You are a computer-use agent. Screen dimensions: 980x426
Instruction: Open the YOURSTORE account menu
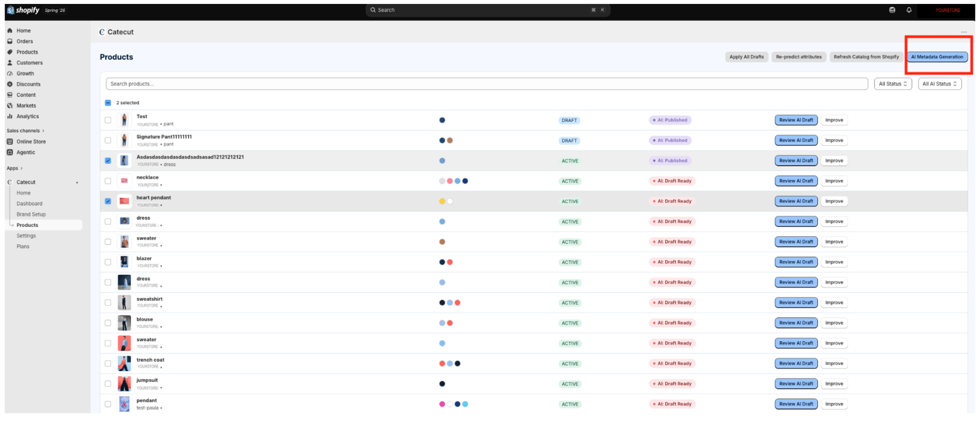(948, 10)
